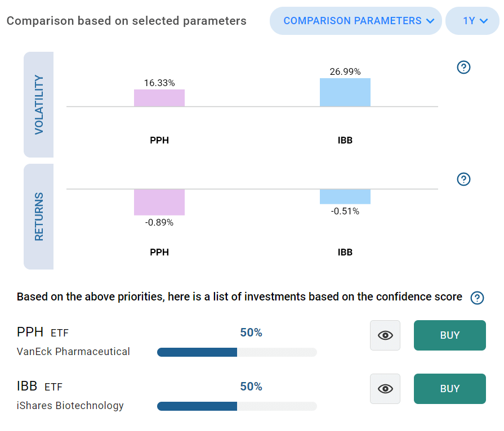Select the Volatility side tab
Image resolution: width=504 pixels, height=431 pixels.
(x=38, y=105)
